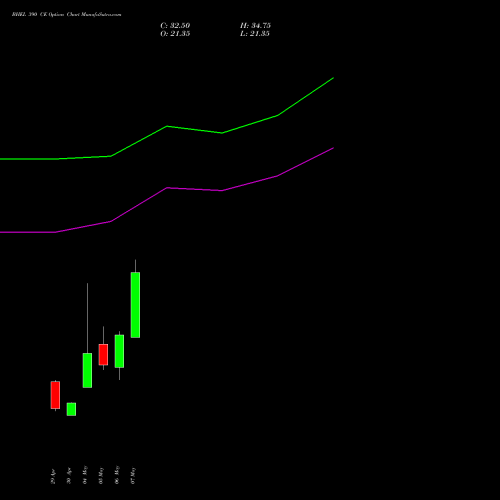Click the green candle for 06 May

pyautogui.click(x=119, y=351)
